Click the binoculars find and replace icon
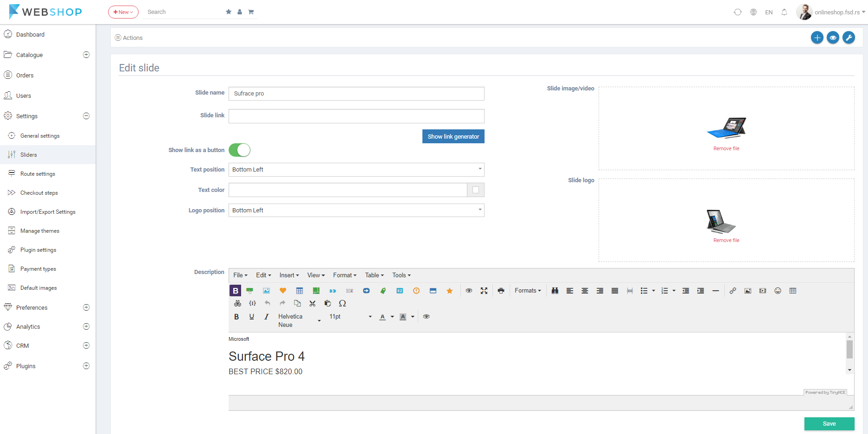Screen dimensions: 868x434 click(x=555, y=291)
